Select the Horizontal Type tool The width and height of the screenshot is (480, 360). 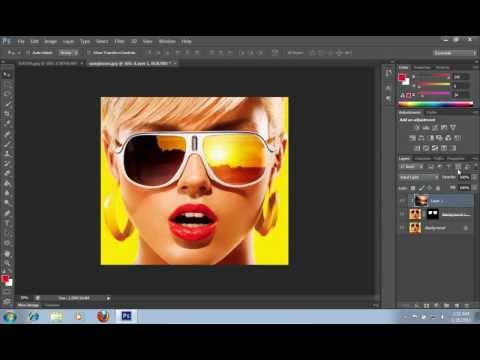tap(7, 223)
